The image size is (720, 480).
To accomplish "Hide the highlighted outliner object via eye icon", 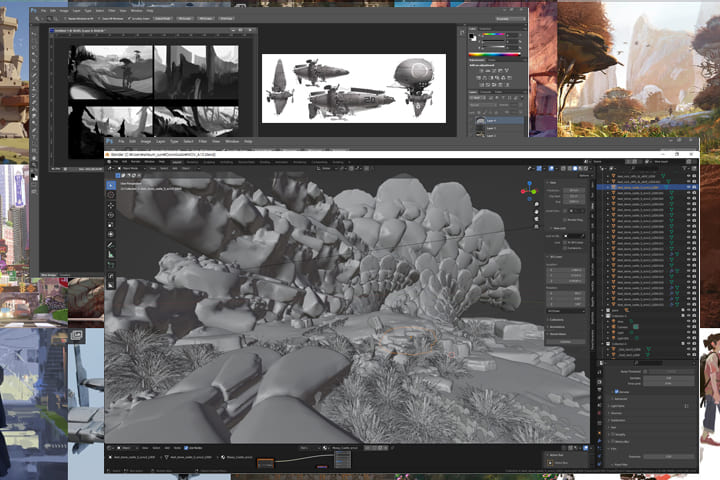I will [689, 187].
